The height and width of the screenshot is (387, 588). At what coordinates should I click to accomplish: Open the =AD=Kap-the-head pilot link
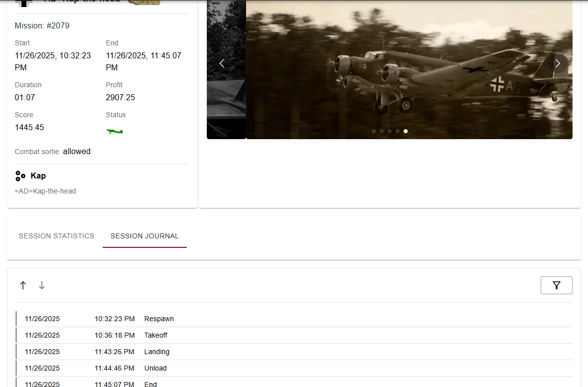click(45, 191)
